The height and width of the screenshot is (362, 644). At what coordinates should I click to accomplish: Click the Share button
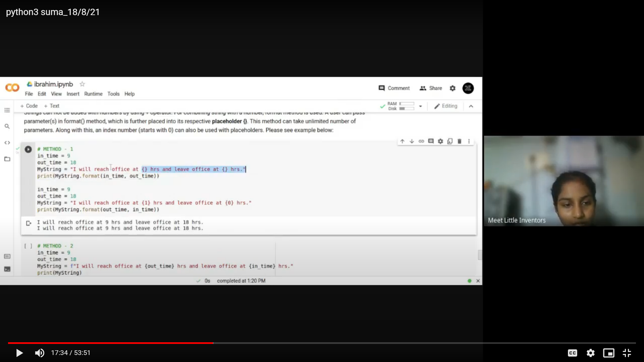(x=431, y=88)
